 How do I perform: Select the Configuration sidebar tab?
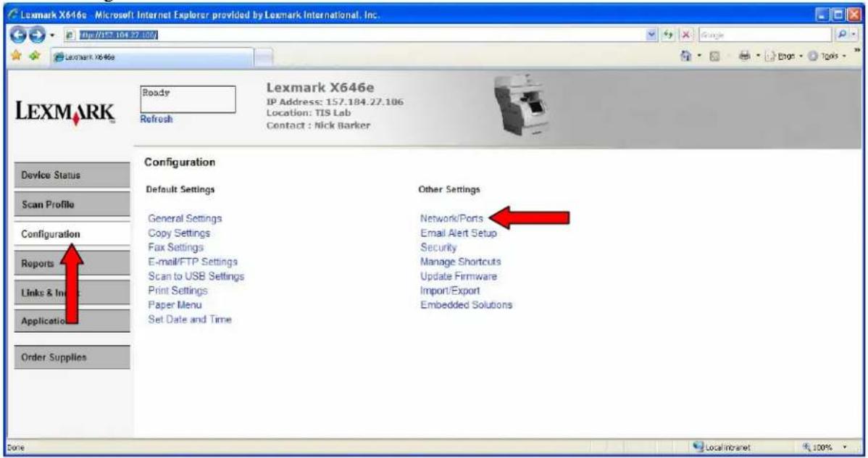pos(72,234)
